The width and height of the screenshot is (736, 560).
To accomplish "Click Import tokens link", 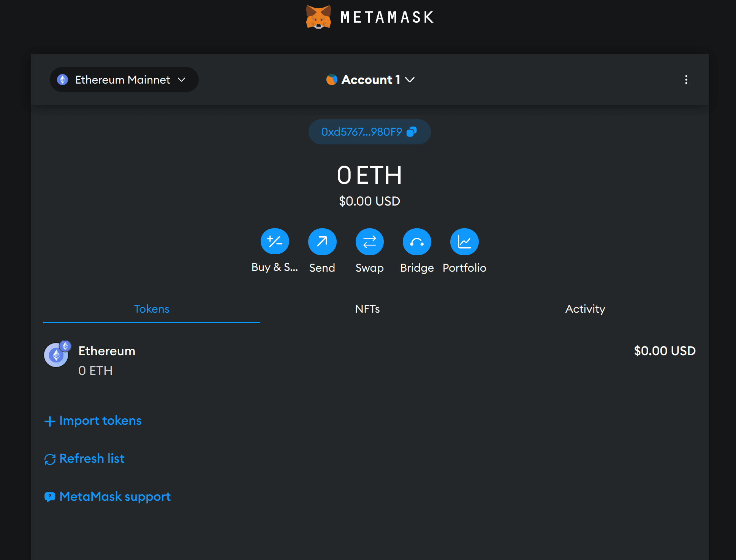I will point(93,421).
